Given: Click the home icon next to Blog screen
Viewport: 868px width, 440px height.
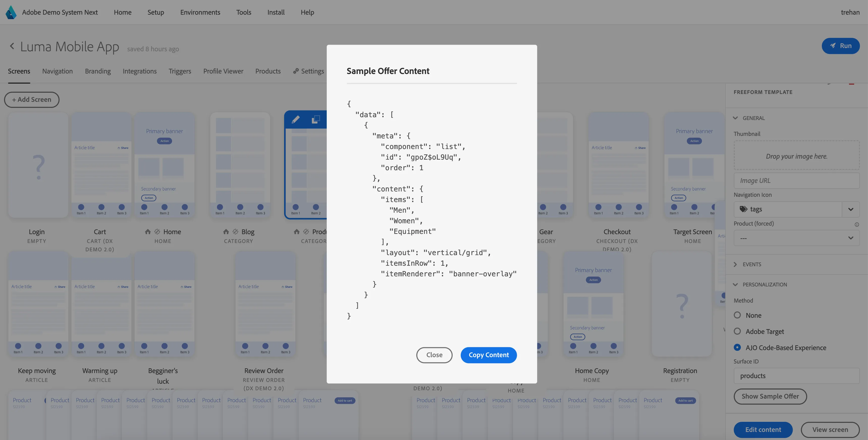Looking at the screenshot, I should tap(226, 231).
